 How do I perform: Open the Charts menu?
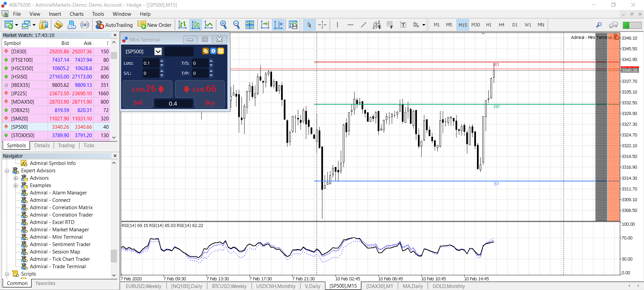(76, 14)
